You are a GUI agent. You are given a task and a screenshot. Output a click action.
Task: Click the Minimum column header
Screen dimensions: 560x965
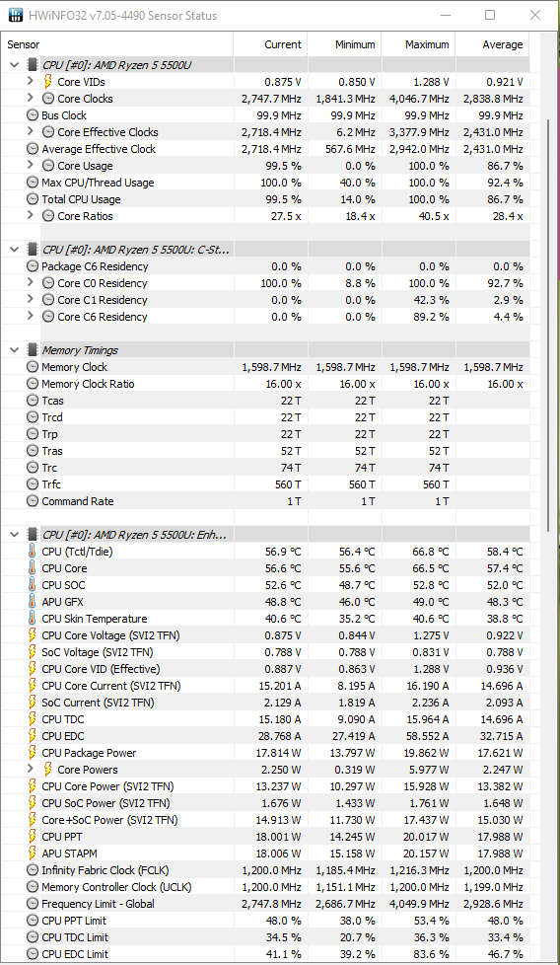(x=344, y=44)
